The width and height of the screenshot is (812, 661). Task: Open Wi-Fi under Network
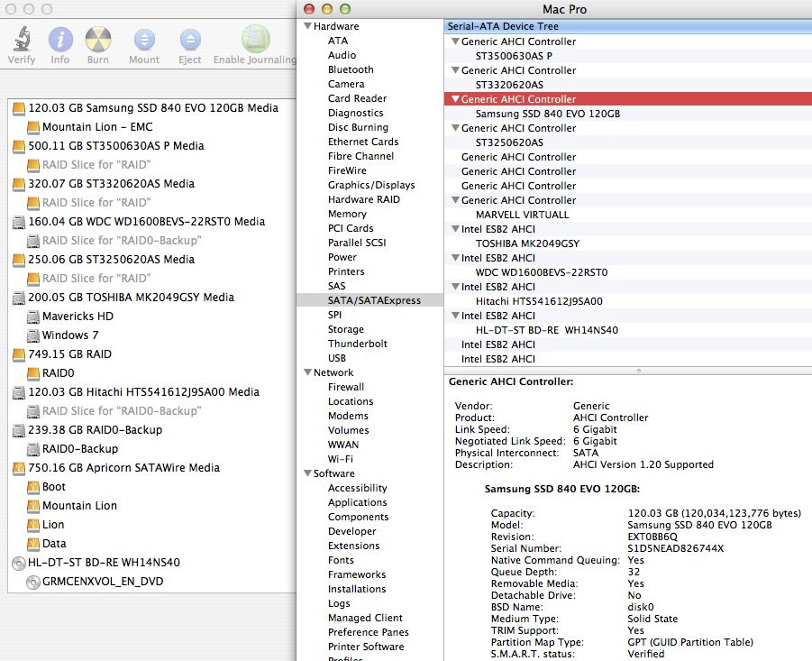coord(341,459)
